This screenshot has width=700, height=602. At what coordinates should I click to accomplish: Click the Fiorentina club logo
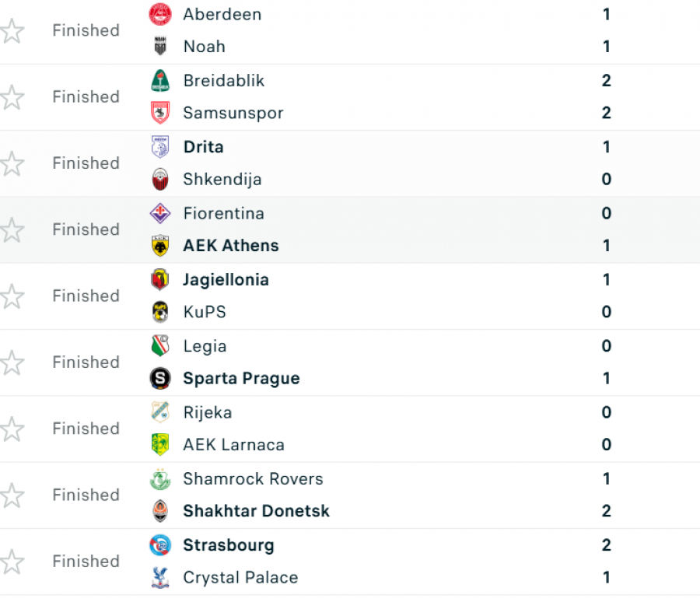point(159,213)
